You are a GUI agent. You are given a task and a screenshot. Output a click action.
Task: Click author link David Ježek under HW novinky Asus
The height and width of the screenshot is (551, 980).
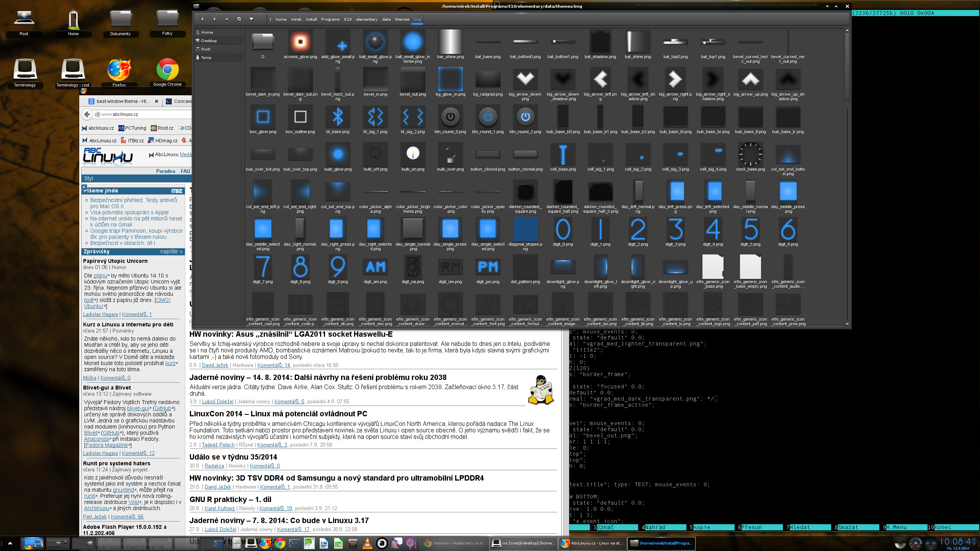215,365
